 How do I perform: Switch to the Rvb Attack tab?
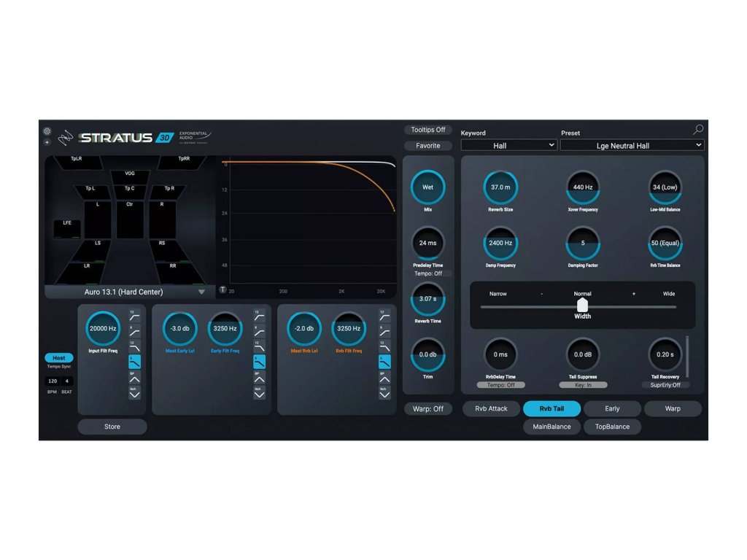(x=491, y=408)
